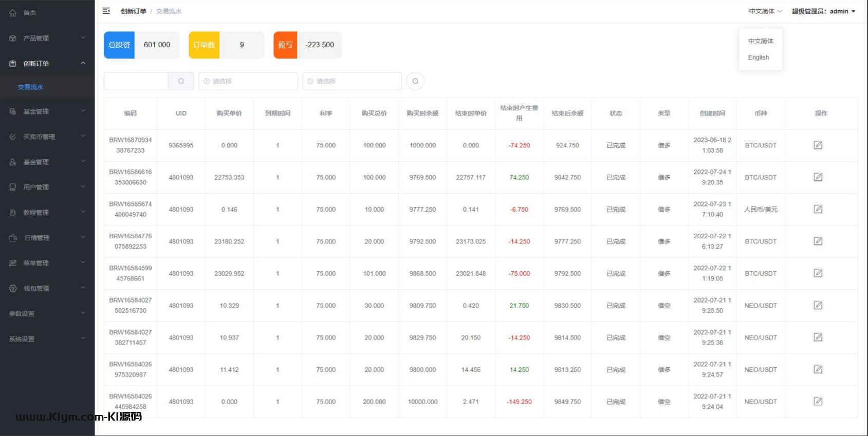Expand the 钱包管理 sidebar menu
Screen dimensions: 868x436
click(47, 289)
